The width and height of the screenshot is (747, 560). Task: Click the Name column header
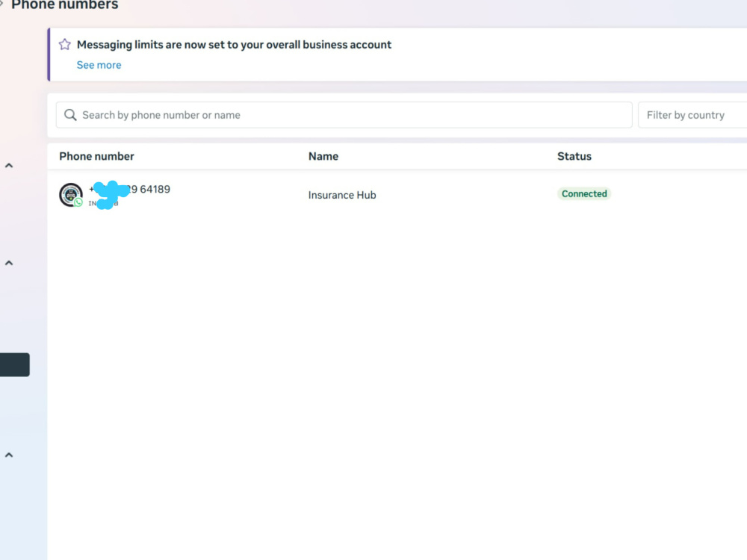point(323,156)
